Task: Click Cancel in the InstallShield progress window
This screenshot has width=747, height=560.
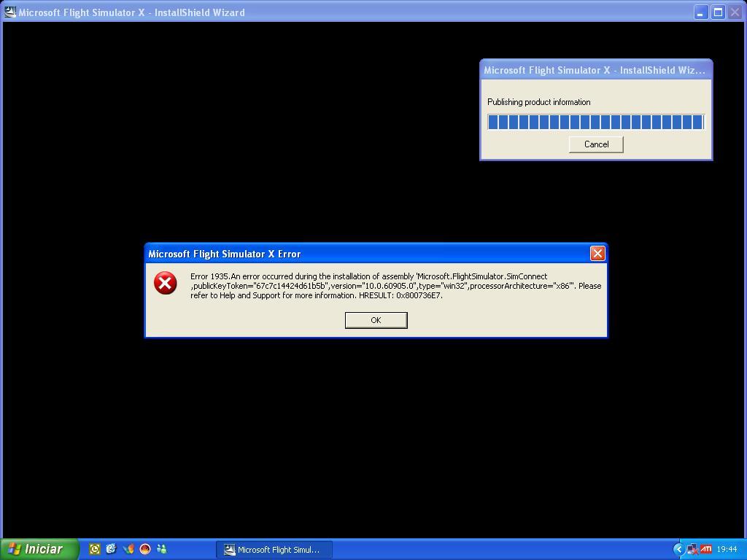Action: coord(596,144)
